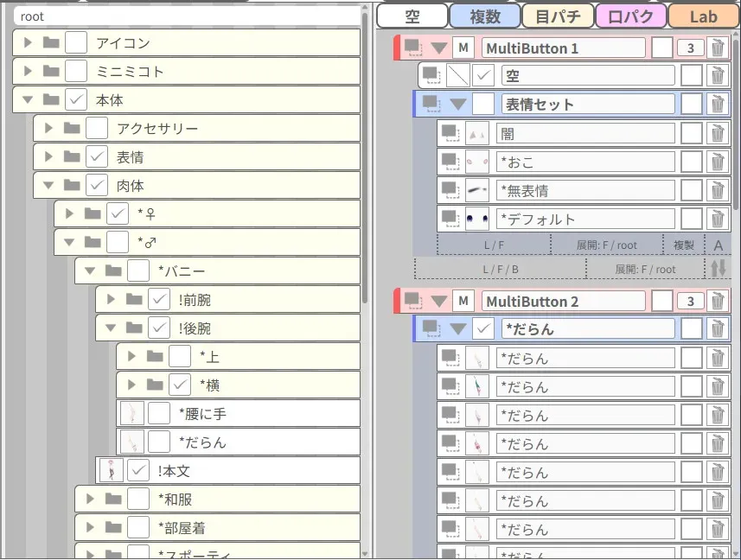The width and height of the screenshot is (741, 560).
Task: Click the drag-handle icon on the 闇 row
Action: (x=450, y=134)
